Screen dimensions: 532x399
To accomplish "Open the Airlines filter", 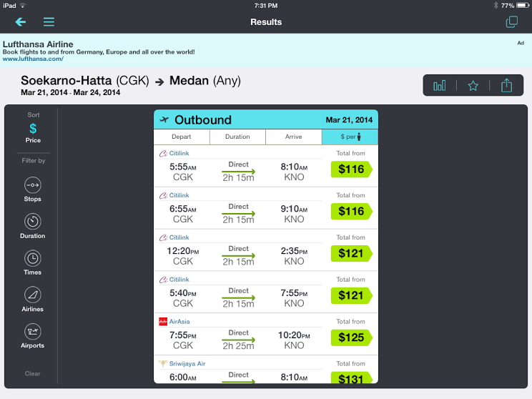I will 33,299.
